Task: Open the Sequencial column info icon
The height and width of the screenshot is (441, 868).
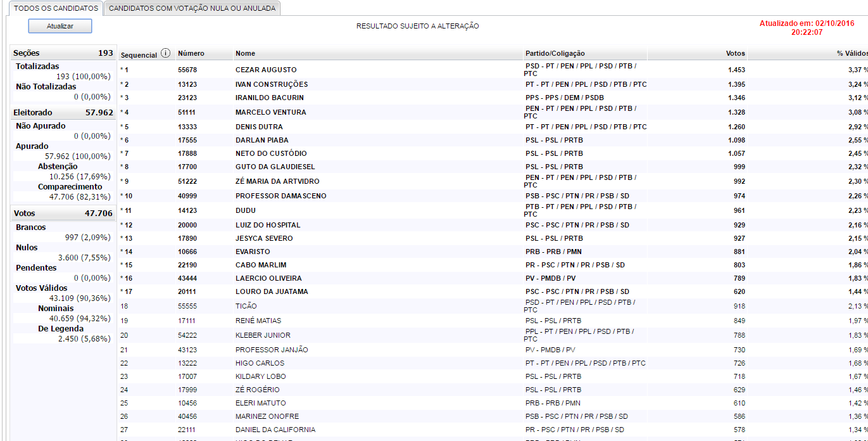Action: pyautogui.click(x=166, y=53)
